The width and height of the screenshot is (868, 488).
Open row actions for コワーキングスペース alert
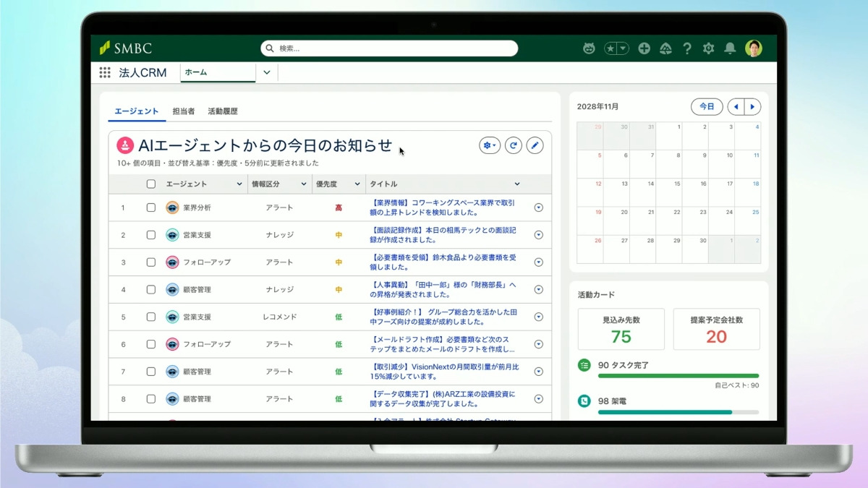[538, 207]
